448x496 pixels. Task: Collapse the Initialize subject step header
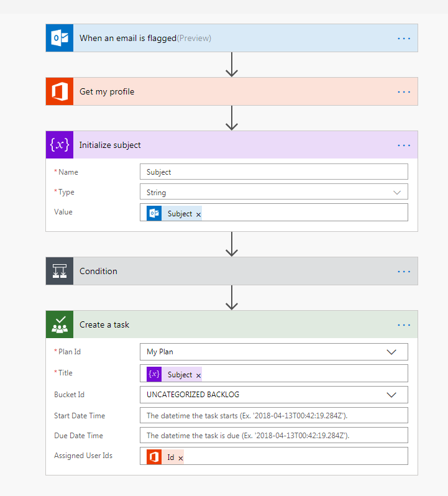tap(232, 145)
